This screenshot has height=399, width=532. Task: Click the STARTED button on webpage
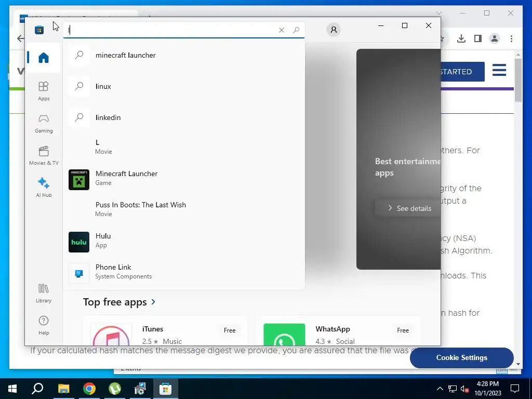click(x=462, y=72)
